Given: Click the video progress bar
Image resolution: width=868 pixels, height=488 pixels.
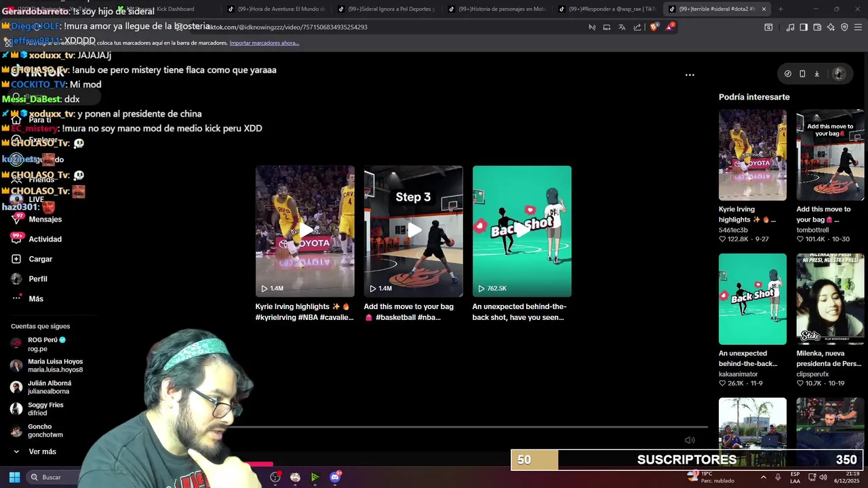Looking at the screenshot, I should pyautogui.click(x=467, y=427).
